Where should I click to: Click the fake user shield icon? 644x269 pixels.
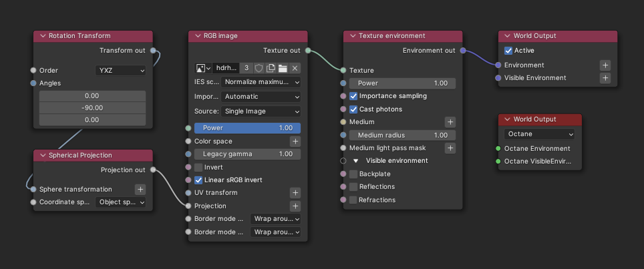259,68
